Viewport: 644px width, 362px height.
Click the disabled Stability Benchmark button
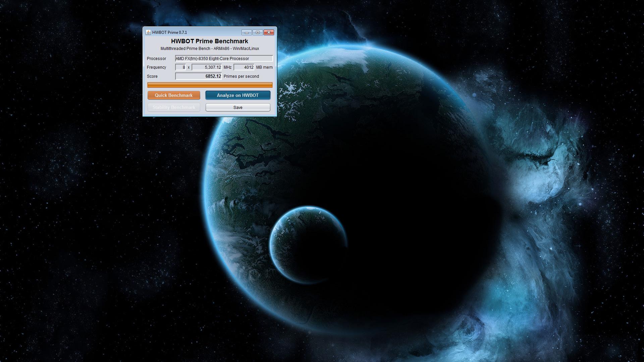coord(174,107)
